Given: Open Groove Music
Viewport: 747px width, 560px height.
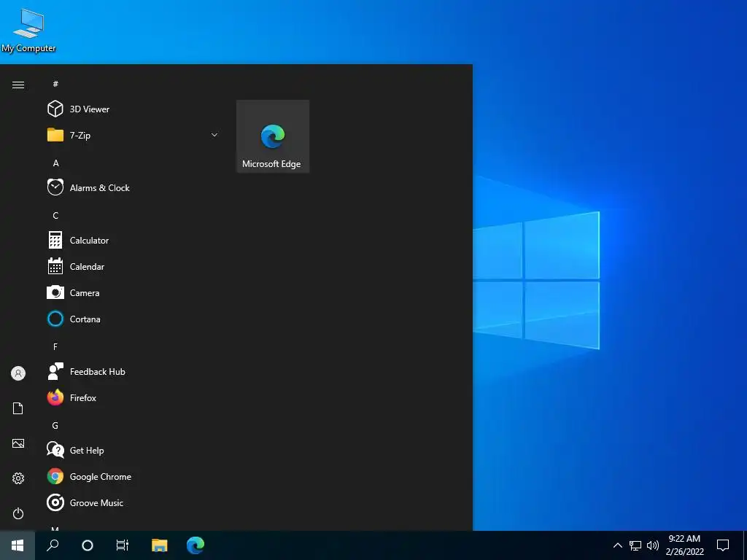Looking at the screenshot, I should [133, 502].
